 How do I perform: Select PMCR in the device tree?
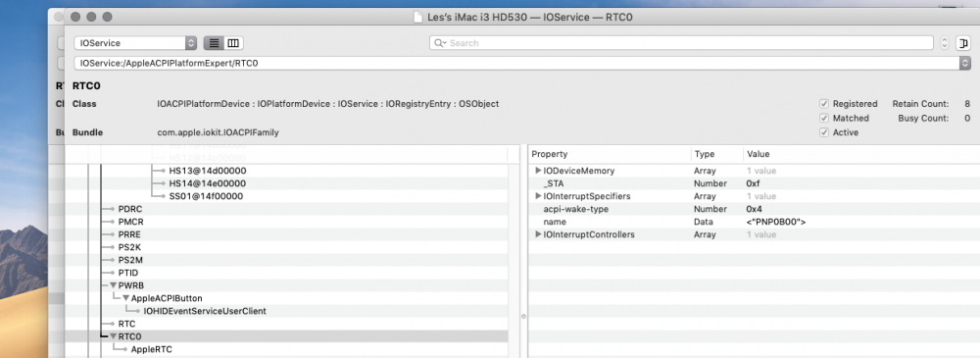(131, 222)
